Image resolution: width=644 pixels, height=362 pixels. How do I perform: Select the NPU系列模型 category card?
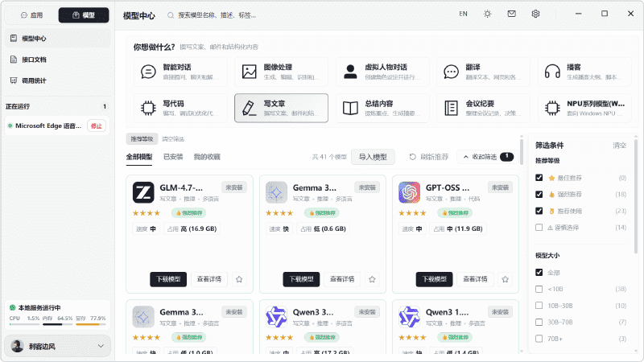[584, 109]
